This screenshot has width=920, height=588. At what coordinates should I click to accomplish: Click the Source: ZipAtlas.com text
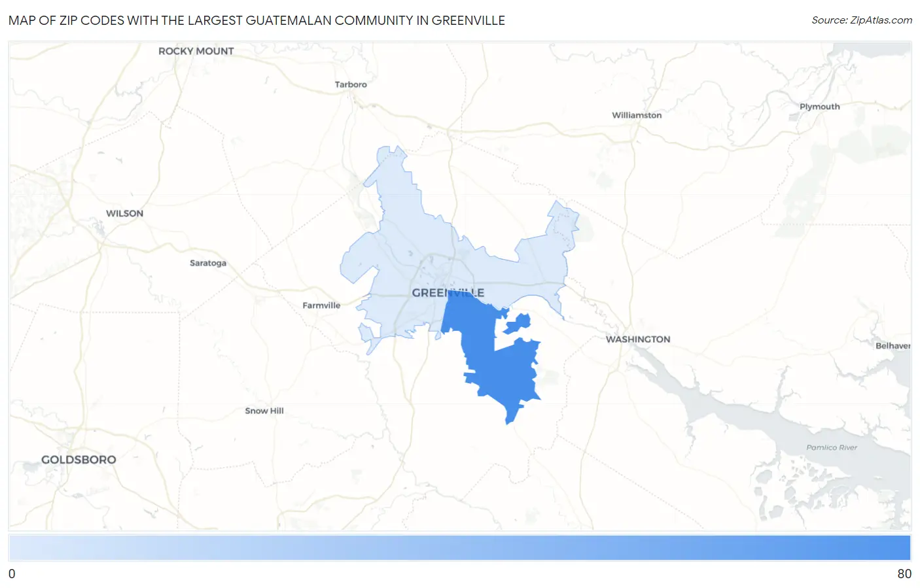coord(862,20)
